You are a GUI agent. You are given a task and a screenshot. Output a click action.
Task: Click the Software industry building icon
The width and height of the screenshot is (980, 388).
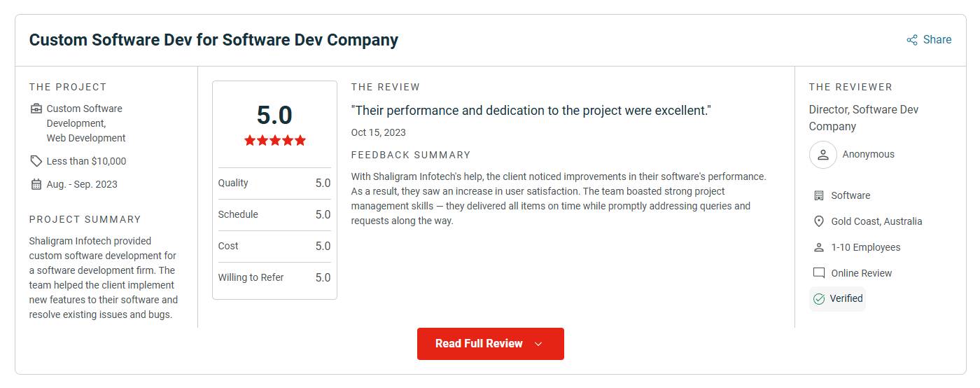(819, 195)
